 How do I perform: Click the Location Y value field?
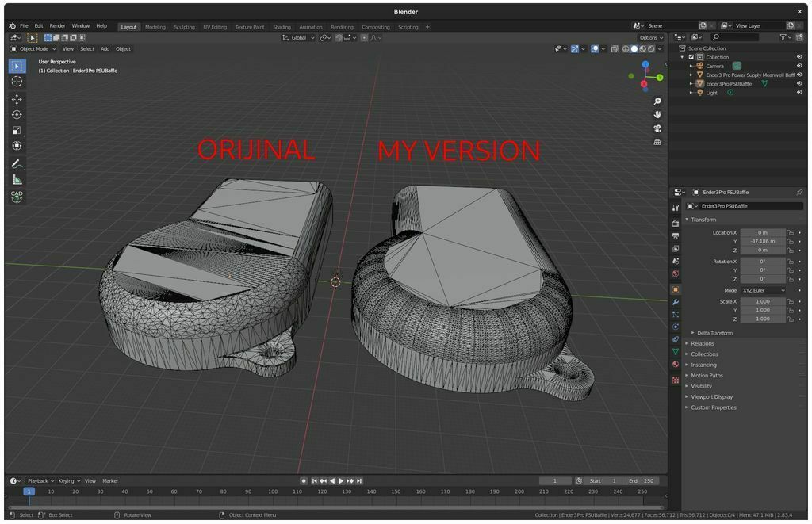click(x=762, y=241)
